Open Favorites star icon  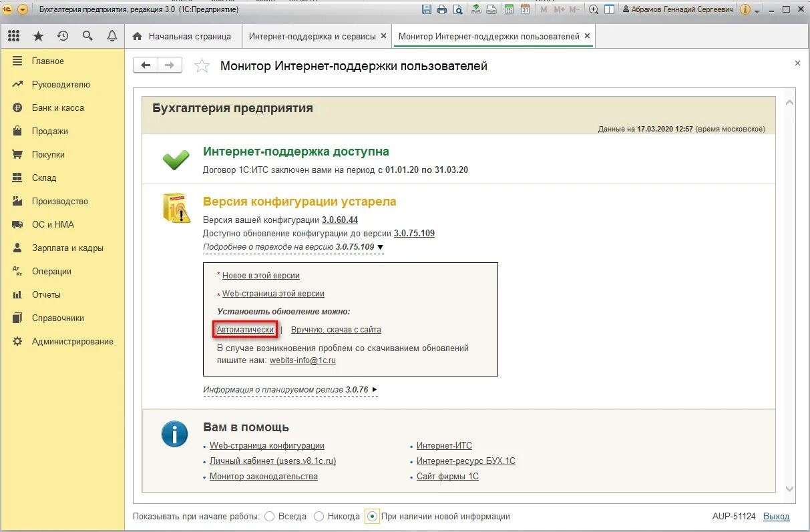click(x=38, y=36)
